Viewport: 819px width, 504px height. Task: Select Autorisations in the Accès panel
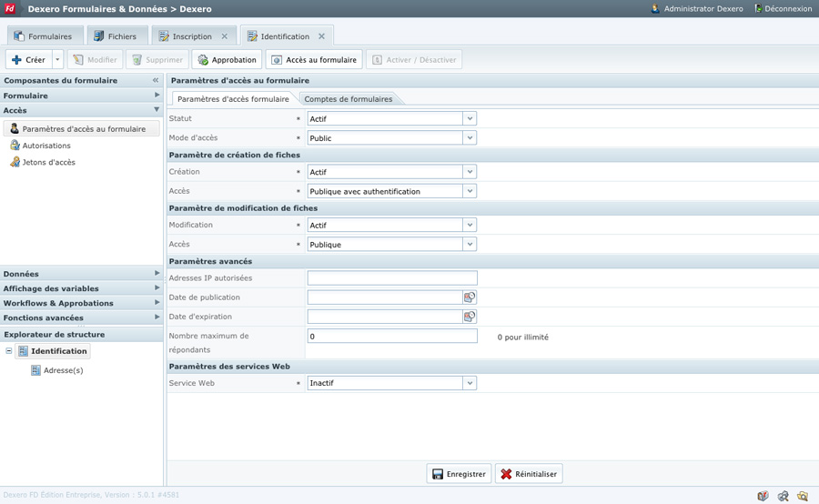[x=46, y=146]
